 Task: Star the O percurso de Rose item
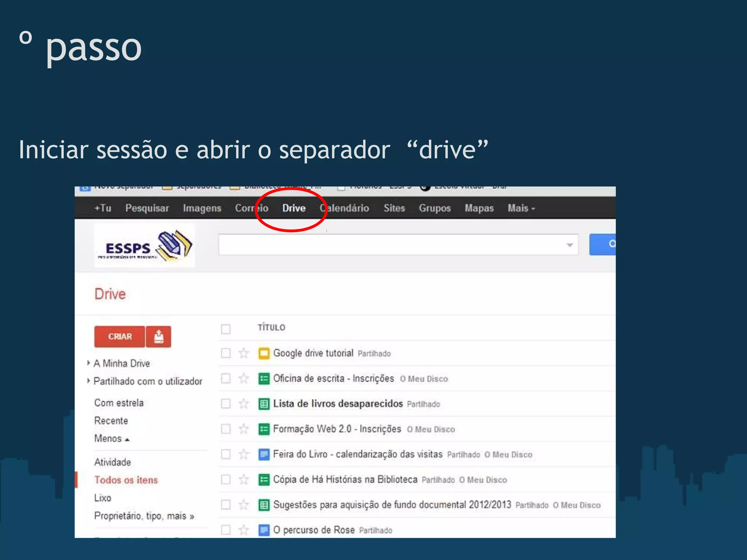pyautogui.click(x=244, y=530)
